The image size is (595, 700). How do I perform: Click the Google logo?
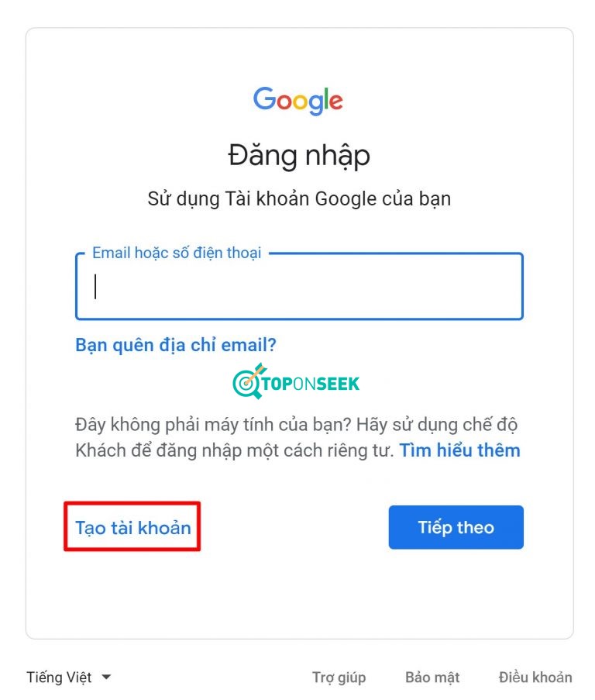pyautogui.click(x=298, y=101)
